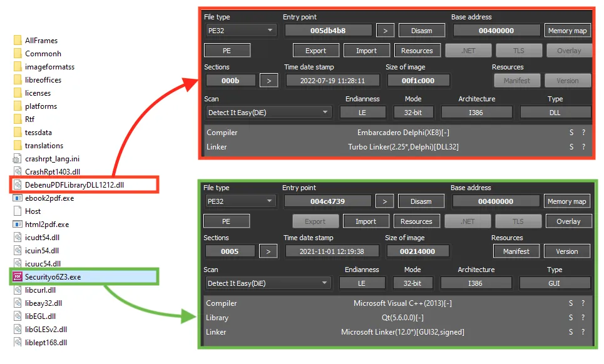Image resolution: width=604 pixels, height=364 pixels.
Task: Click the S link on Embarcadero Delphi row
Action: coord(571,133)
